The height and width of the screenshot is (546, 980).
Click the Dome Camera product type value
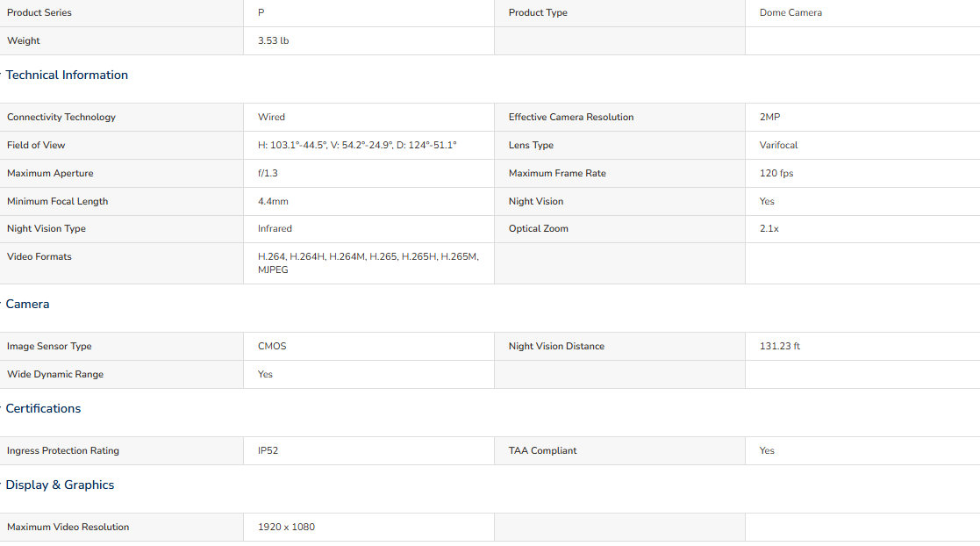[x=790, y=13]
